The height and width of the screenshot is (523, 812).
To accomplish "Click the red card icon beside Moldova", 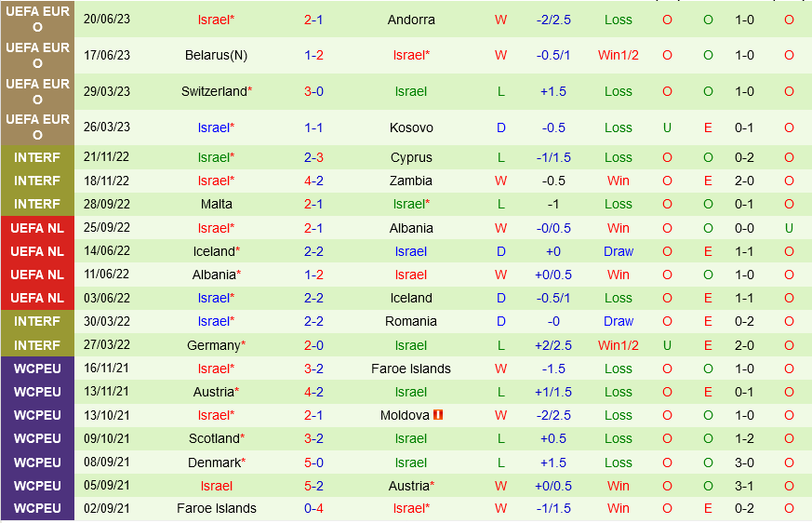I will click(x=438, y=415).
